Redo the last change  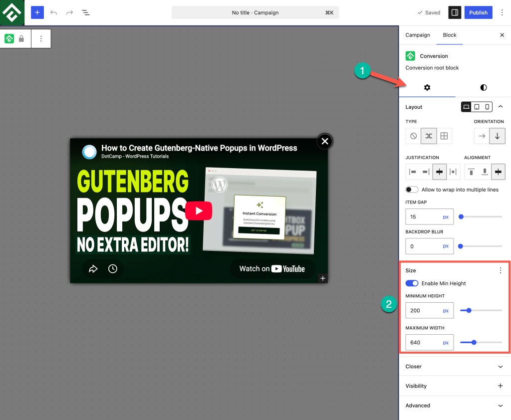pyautogui.click(x=69, y=12)
